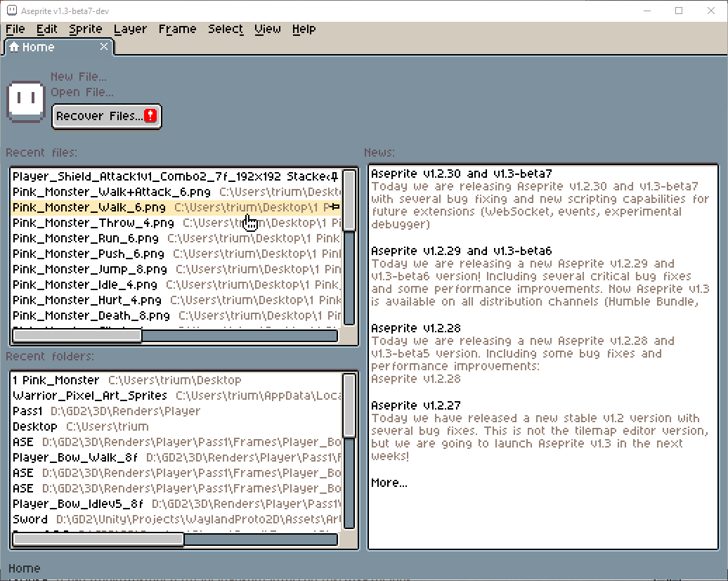Open the Select menu
Viewport: 728px width, 581px height.
[226, 30]
